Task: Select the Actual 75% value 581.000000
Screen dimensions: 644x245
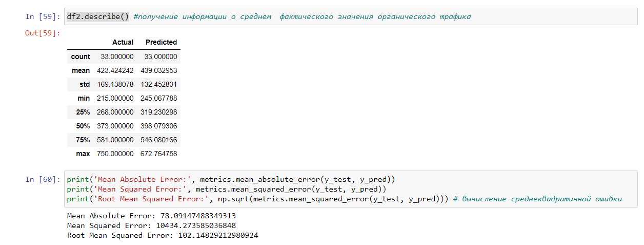Action: tap(115, 140)
